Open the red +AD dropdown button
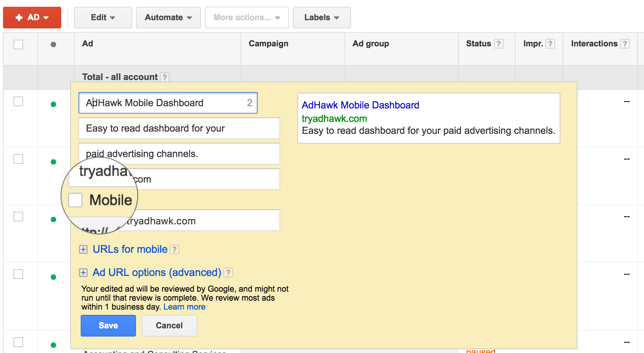The image size is (644, 353). [32, 18]
